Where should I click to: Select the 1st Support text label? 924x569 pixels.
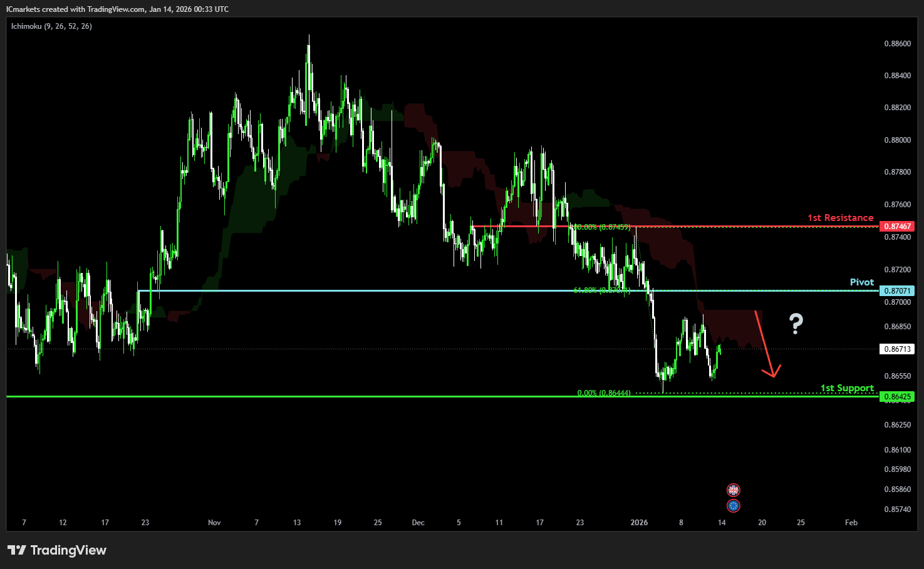tap(846, 388)
